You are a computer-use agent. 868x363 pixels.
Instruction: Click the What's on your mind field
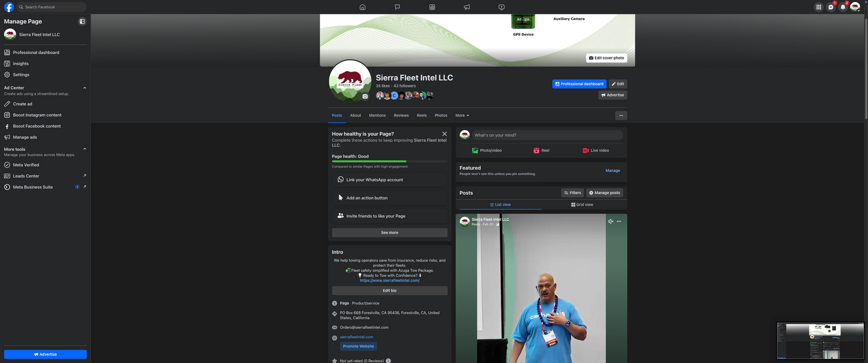547,135
